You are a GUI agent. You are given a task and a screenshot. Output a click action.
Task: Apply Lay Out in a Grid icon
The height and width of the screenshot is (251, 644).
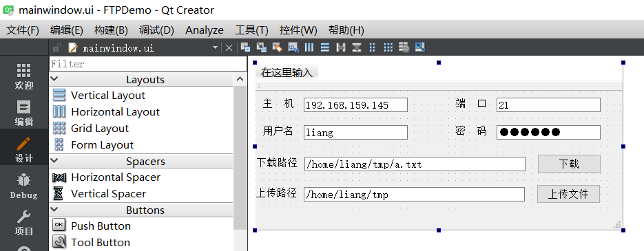(x=388, y=47)
